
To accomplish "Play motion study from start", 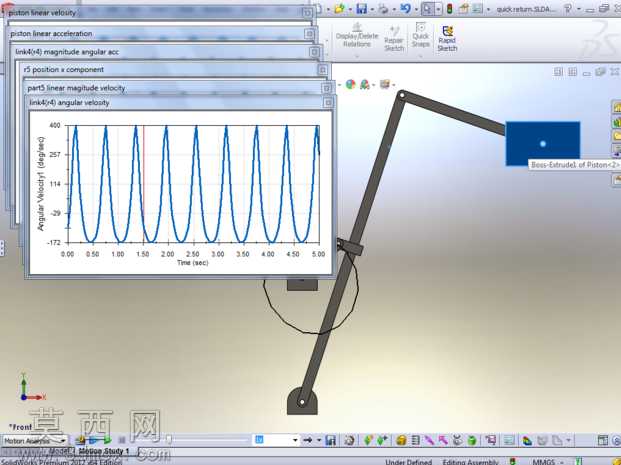I will tap(94, 440).
